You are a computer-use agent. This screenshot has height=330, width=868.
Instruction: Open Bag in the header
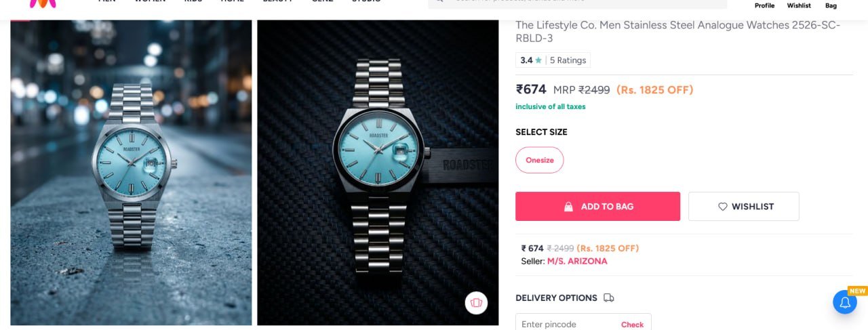(831, 5)
